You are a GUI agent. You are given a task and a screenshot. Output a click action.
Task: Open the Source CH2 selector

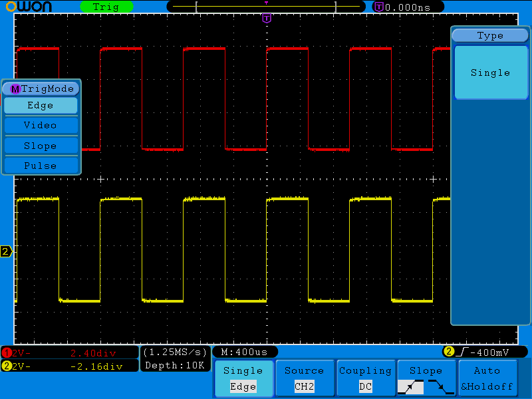pyautogui.click(x=304, y=378)
